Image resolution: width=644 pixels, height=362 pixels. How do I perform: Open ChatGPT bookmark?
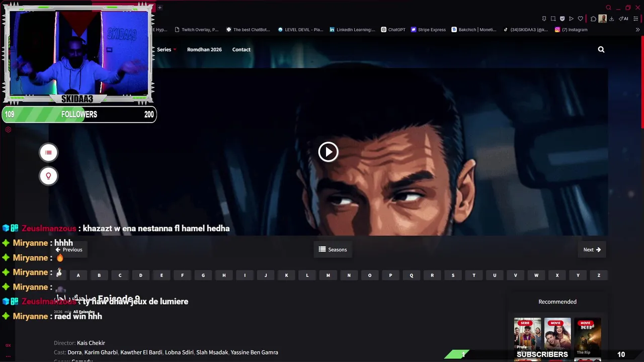[x=393, y=30]
